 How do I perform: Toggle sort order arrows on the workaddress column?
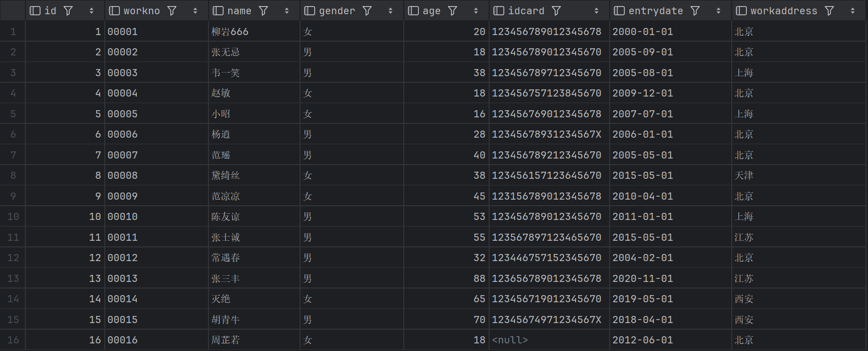[x=853, y=11]
